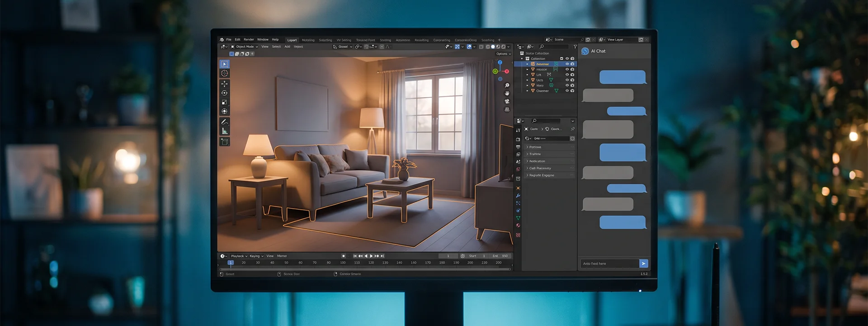
Task: Toggle camera view icon in viewport
Action: coord(507,101)
